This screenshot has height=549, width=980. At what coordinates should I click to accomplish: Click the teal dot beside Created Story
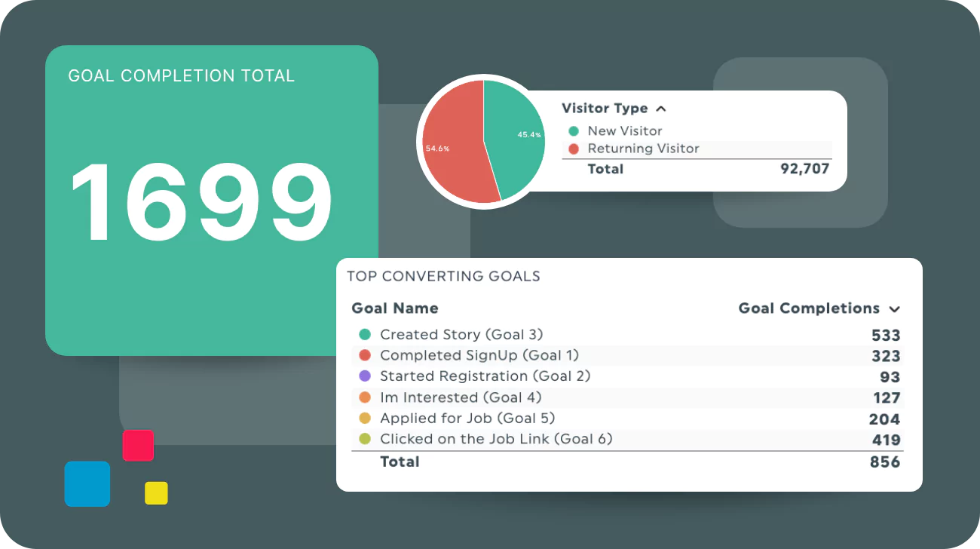[x=366, y=334]
